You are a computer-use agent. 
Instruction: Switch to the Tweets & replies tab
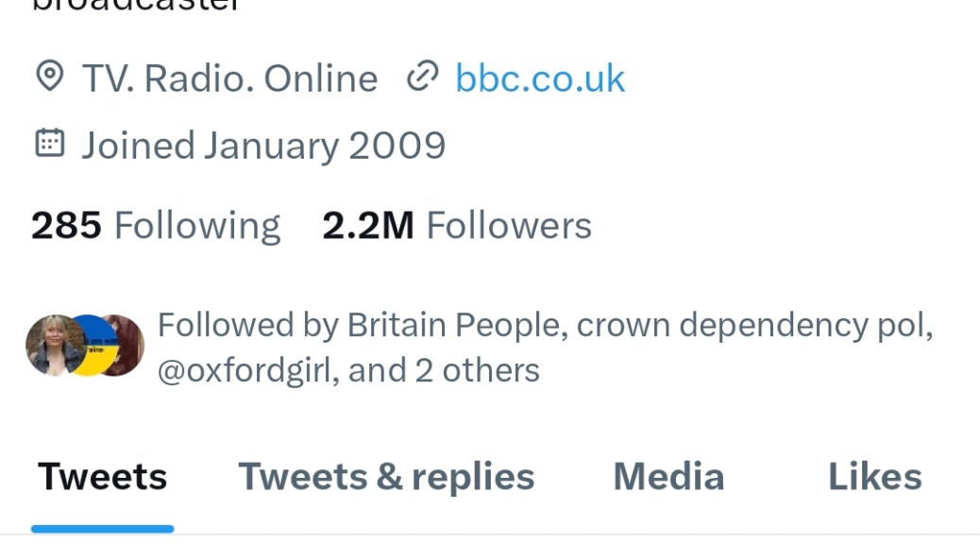[386, 477]
